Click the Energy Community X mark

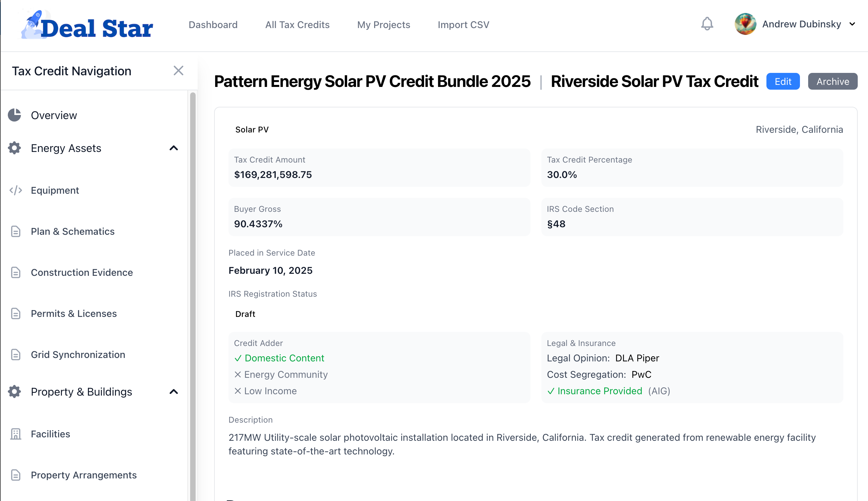pyautogui.click(x=238, y=374)
